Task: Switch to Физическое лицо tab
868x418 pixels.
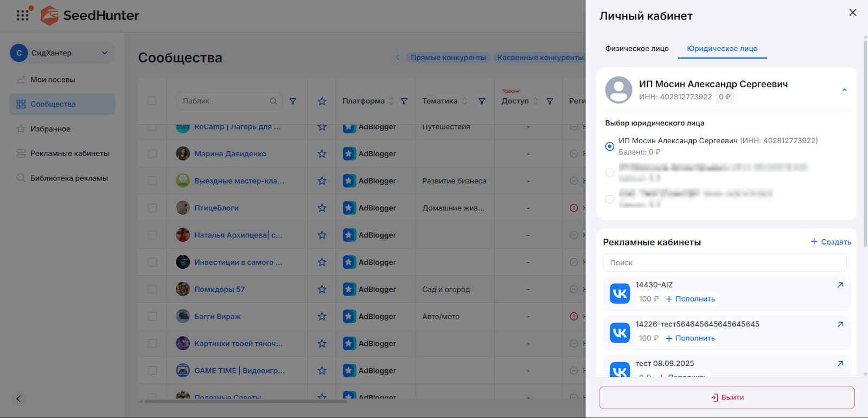Action: pyautogui.click(x=637, y=49)
